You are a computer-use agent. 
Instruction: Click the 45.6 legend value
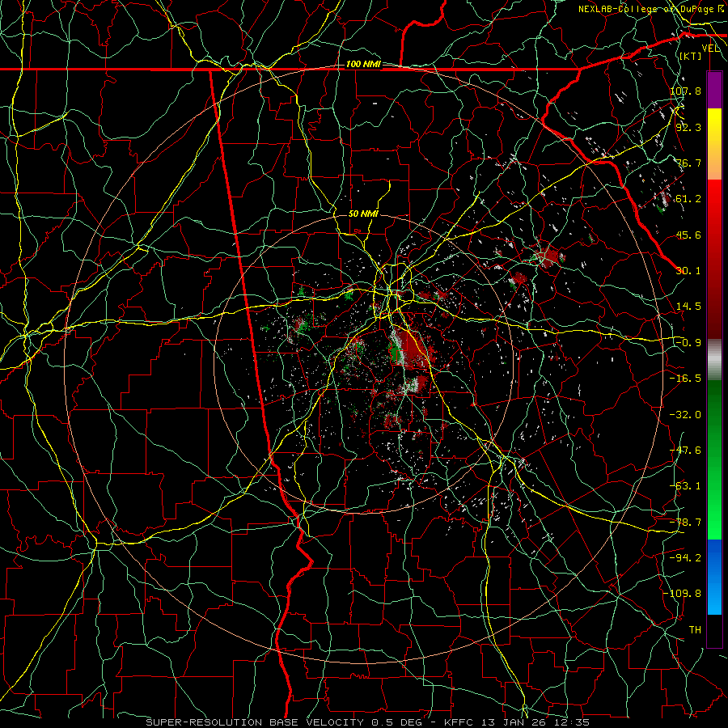[x=688, y=235]
